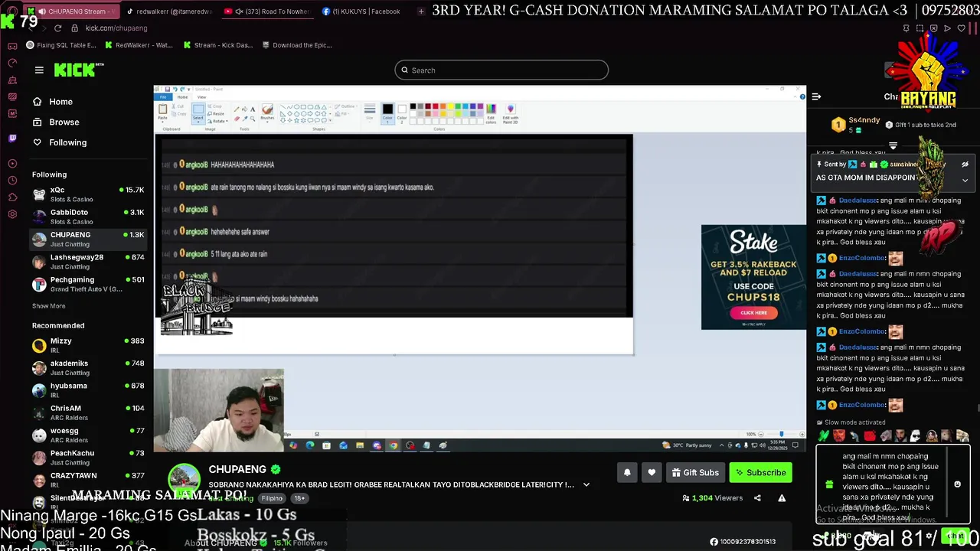Open Download the Epic bookmark
The height and width of the screenshot is (551, 980).
tap(296, 45)
